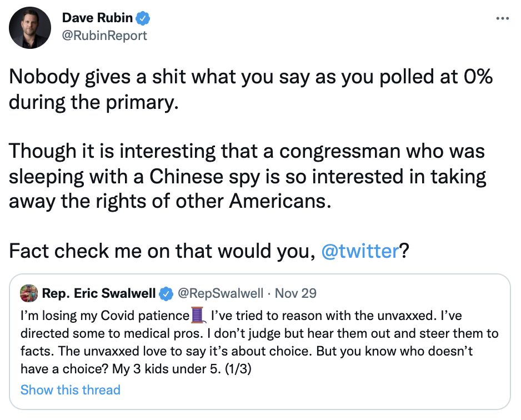Click the Nov 29 timestamp
The image size is (521, 420).
(x=295, y=293)
